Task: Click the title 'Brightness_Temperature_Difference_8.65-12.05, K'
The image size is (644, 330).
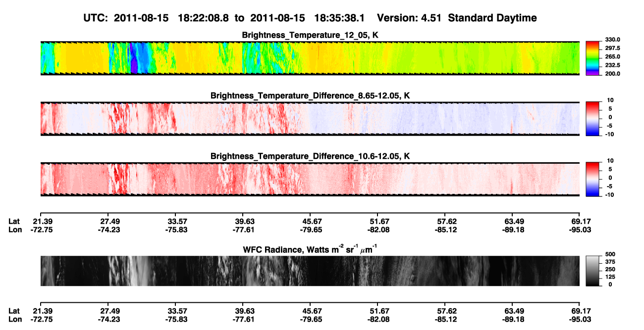Action: 310,95
